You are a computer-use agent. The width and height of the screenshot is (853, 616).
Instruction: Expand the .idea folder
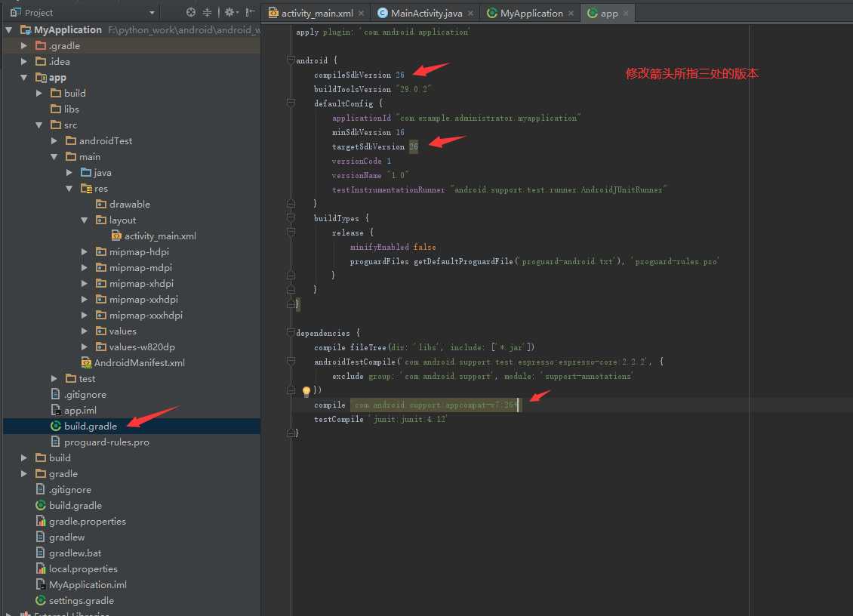point(24,61)
